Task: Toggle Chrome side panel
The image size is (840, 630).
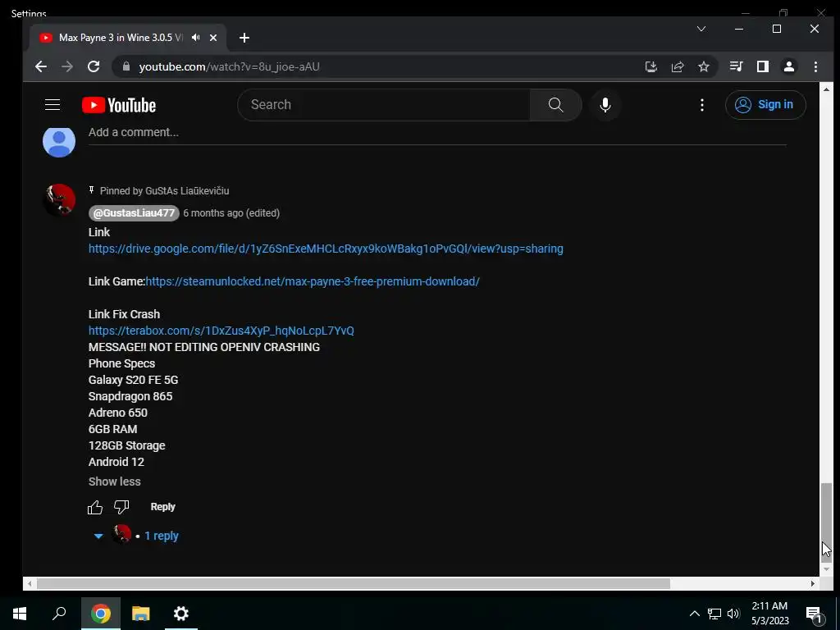Action: [x=762, y=66]
